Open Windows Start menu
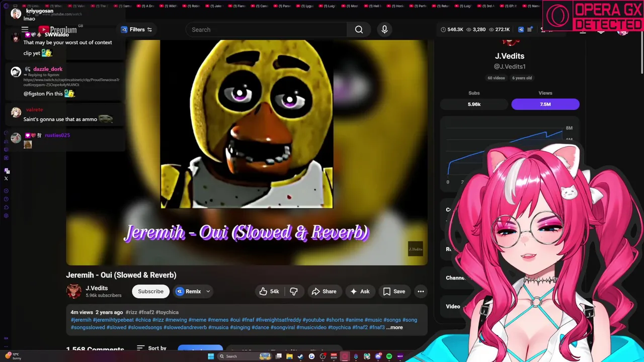 coord(211,356)
